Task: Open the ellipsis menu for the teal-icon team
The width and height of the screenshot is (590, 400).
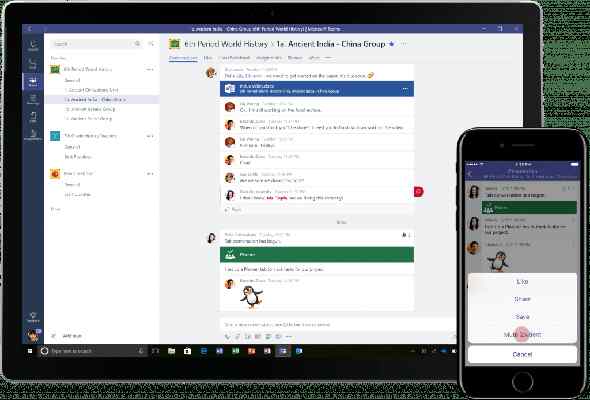Action: pos(150,136)
